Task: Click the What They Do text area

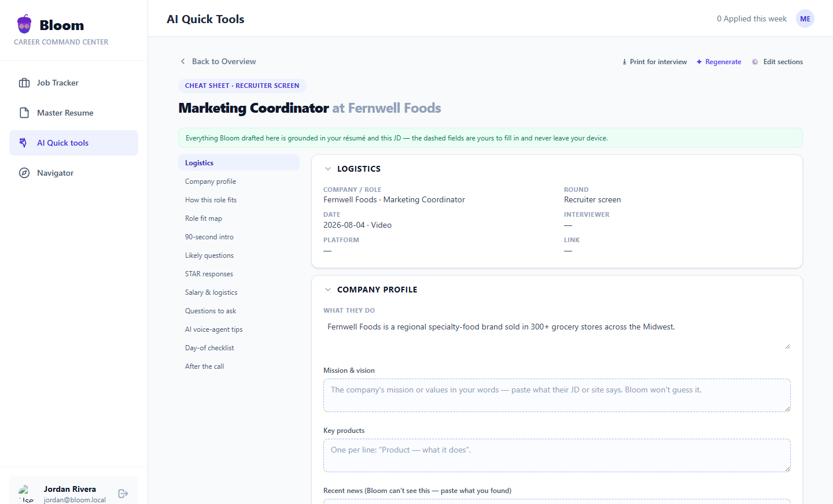Action: pyautogui.click(x=557, y=334)
